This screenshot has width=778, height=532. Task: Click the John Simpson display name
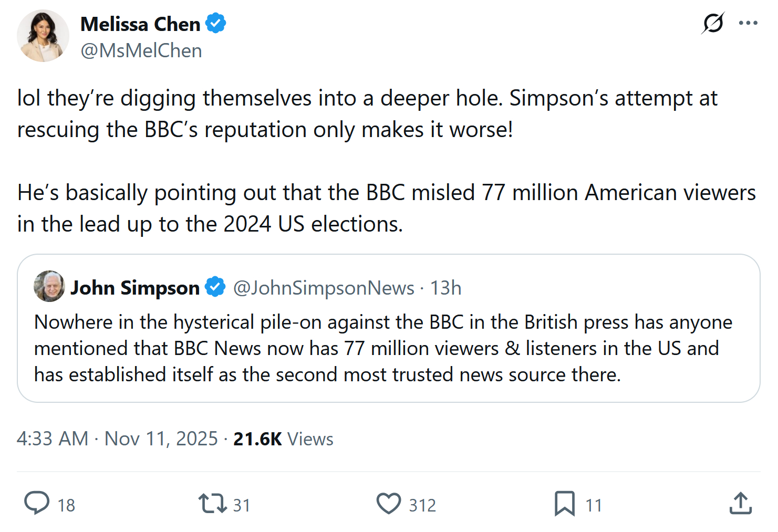point(135,288)
